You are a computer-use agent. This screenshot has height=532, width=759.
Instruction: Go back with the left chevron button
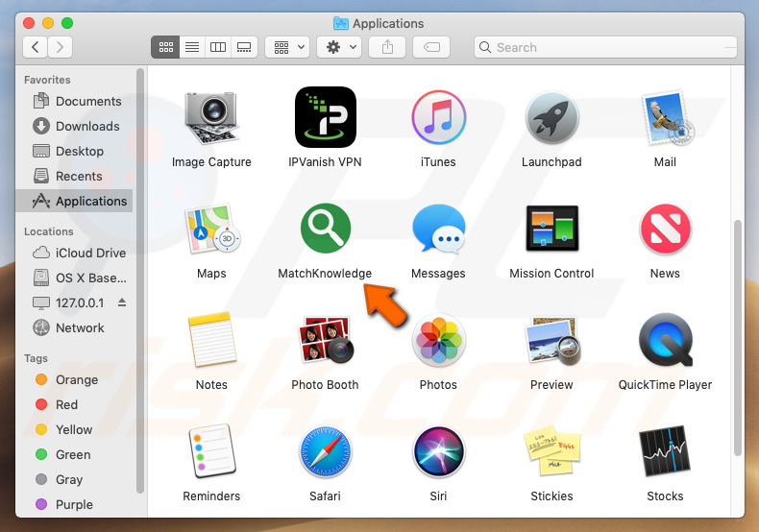click(x=36, y=47)
